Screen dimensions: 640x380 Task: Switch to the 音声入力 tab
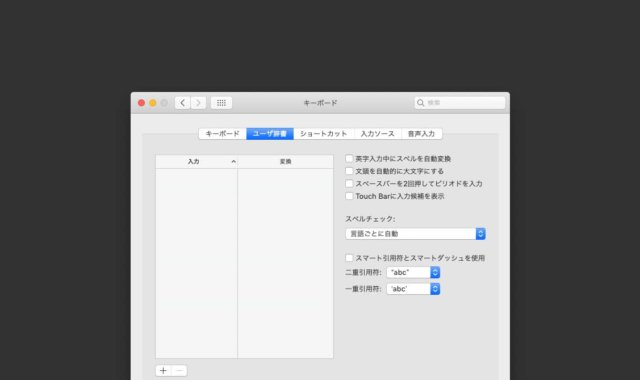pos(422,134)
